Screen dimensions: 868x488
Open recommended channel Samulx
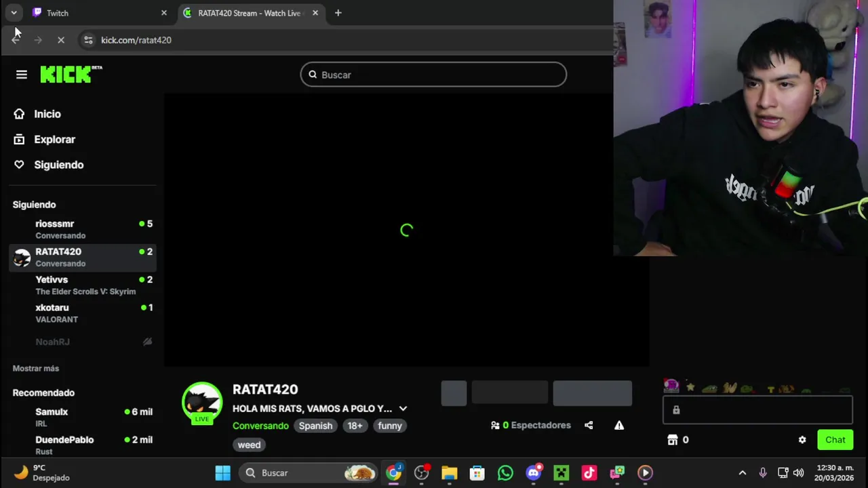(x=83, y=417)
